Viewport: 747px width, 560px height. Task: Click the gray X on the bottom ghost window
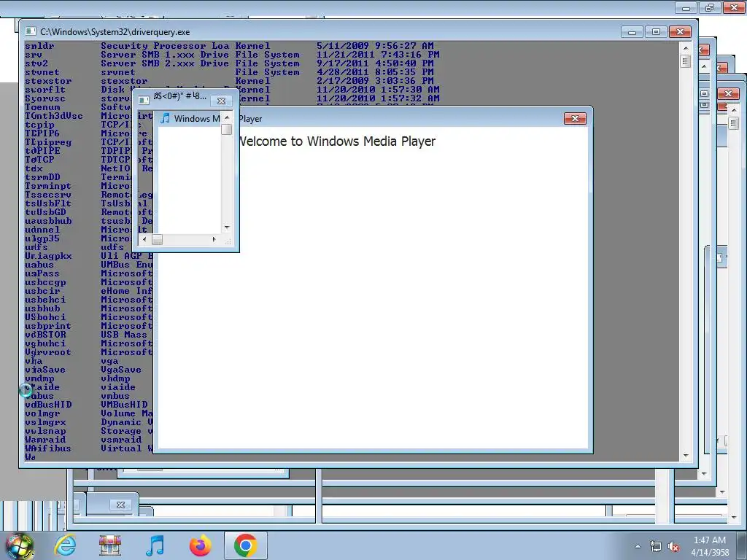click(120, 505)
